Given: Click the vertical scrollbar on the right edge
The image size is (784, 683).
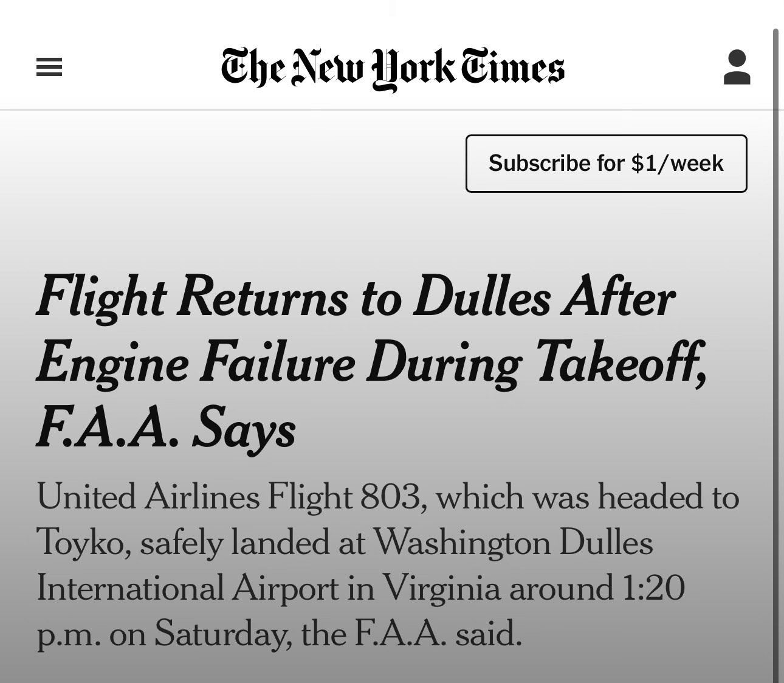Looking at the screenshot, I should [775, 355].
